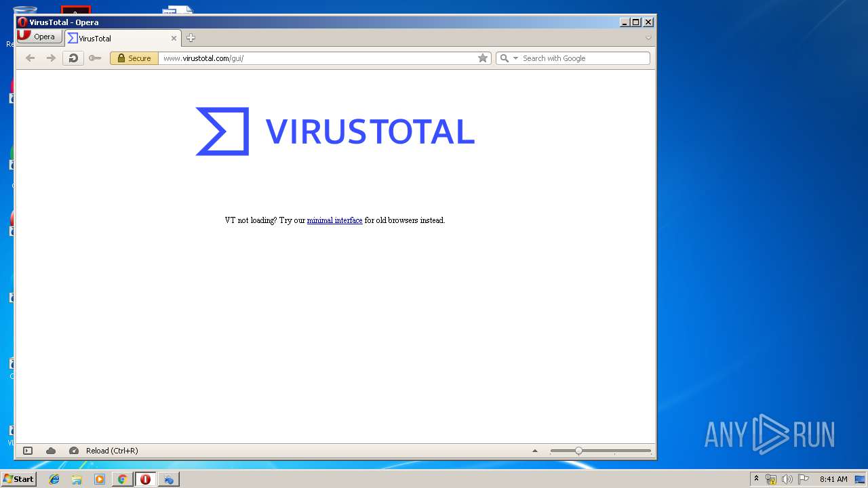Image resolution: width=868 pixels, height=488 pixels.
Task: Open the Action Center flag icon
Action: pyautogui.click(x=804, y=479)
